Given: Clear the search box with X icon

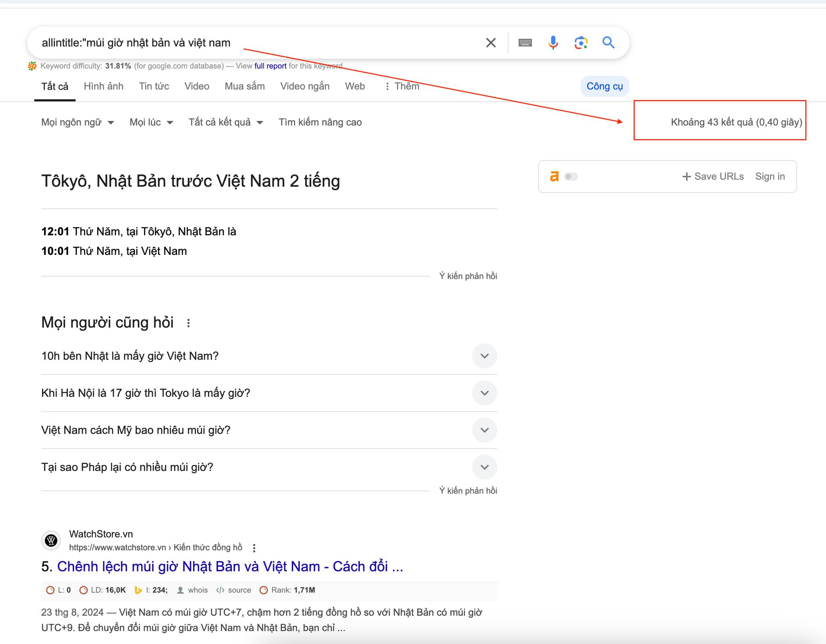Looking at the screenshot, I should [x=490, y=43].
